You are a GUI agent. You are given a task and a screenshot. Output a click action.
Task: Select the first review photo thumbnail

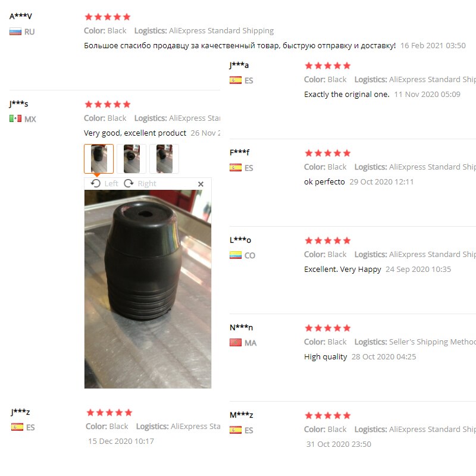(99, 159)
